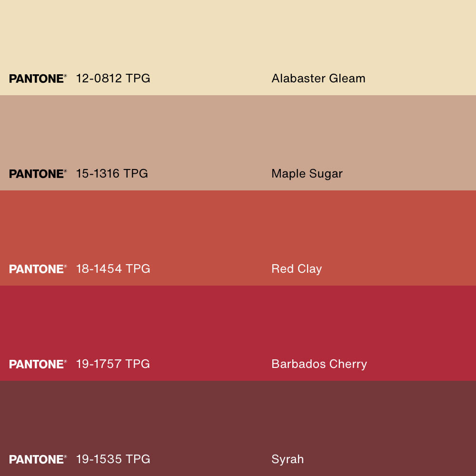Pick the tan Maple Sugar swatch's empty area
The image size is (476, 476).
pos(238,129)
